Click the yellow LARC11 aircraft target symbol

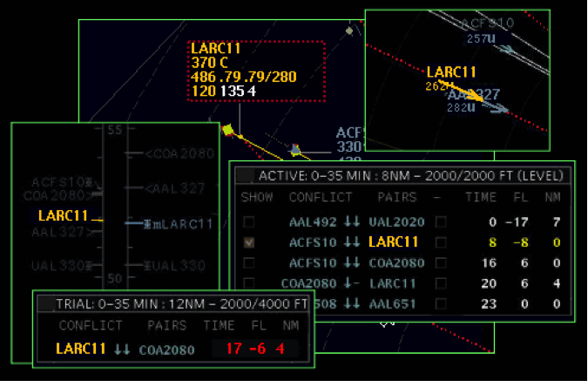click(x=228, y=131)
